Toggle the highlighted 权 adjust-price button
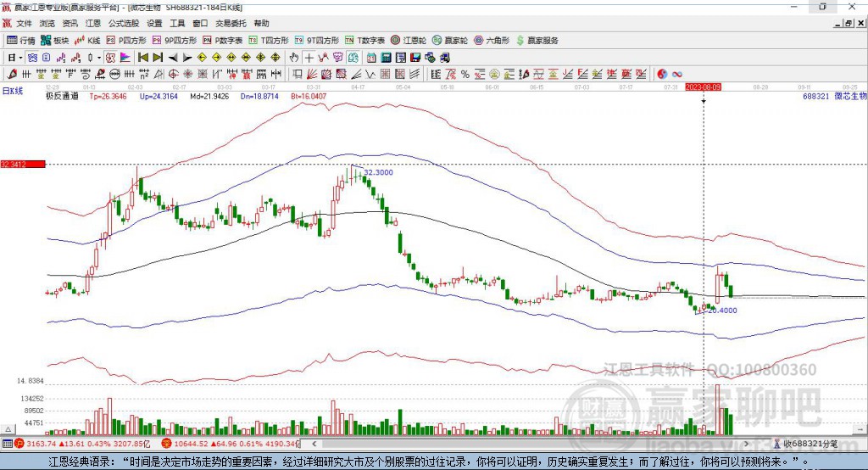868x470 pixels. pos(110,58)
